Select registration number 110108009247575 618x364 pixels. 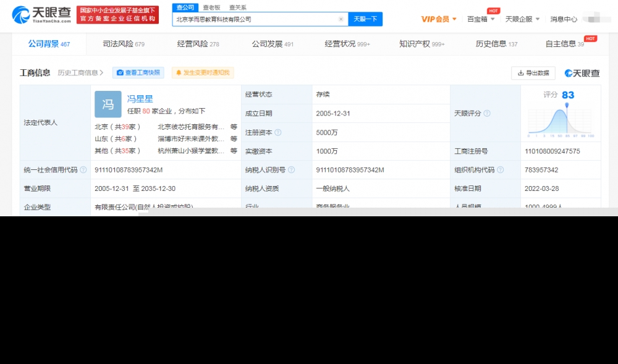552,151
